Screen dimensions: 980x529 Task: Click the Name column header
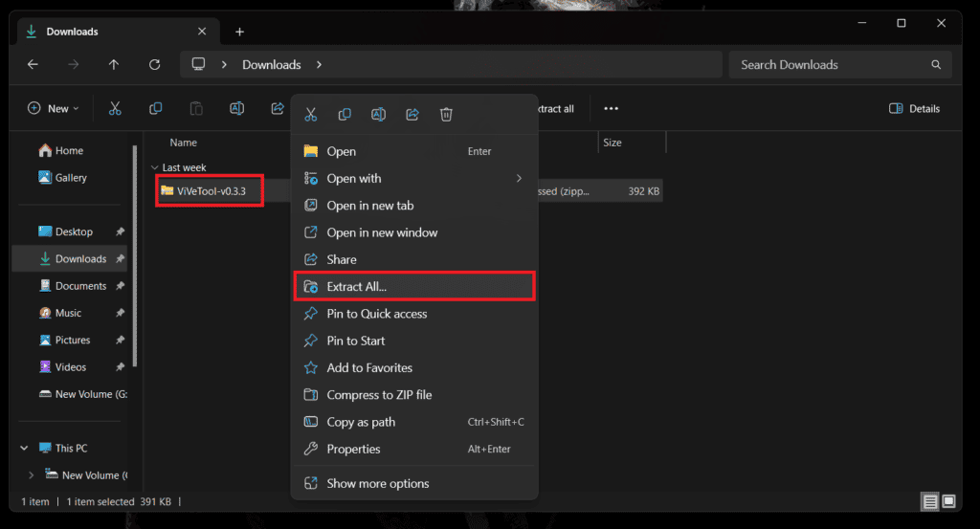click(183, 143)
